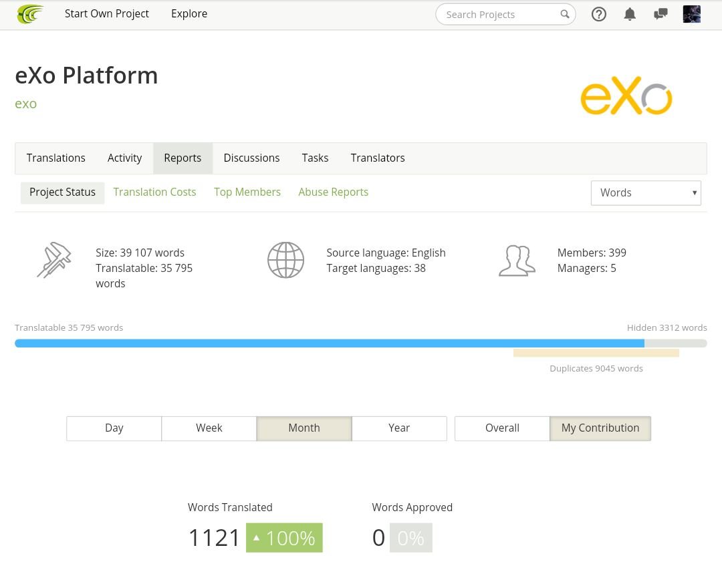This screenshot has width=722, height=588.
Task: Focus the Search Projects field
Action: pyautogui.click(x=505, y=14)
